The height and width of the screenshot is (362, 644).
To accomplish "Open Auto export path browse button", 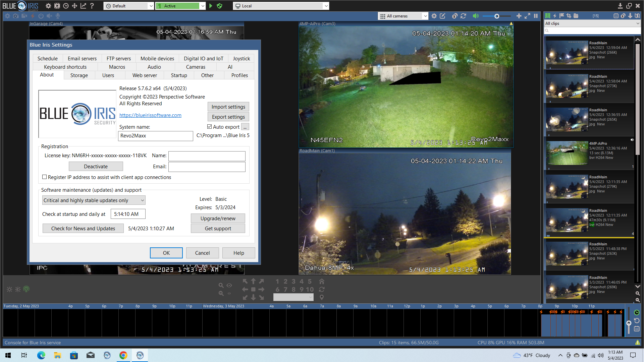I will (245, 127).
